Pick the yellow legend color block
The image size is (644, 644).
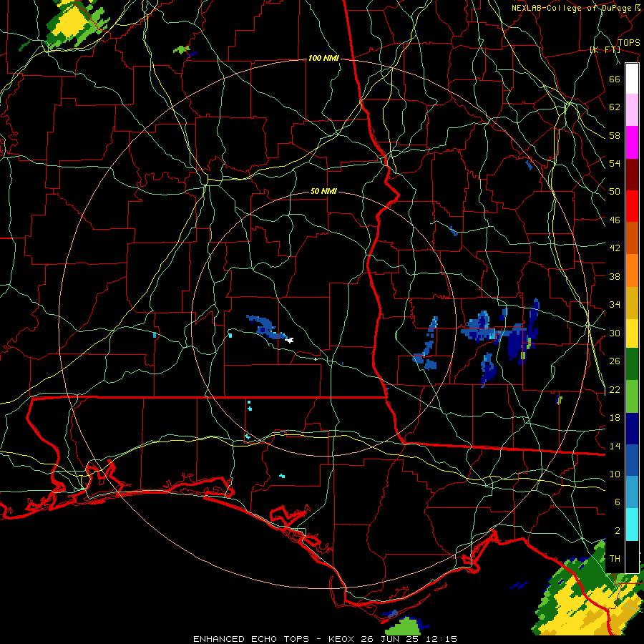pos(632,333)
